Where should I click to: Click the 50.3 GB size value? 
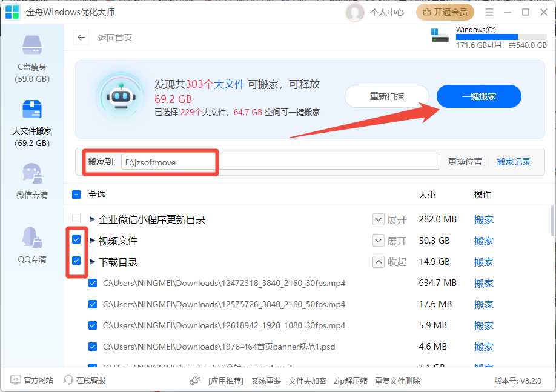434,241
